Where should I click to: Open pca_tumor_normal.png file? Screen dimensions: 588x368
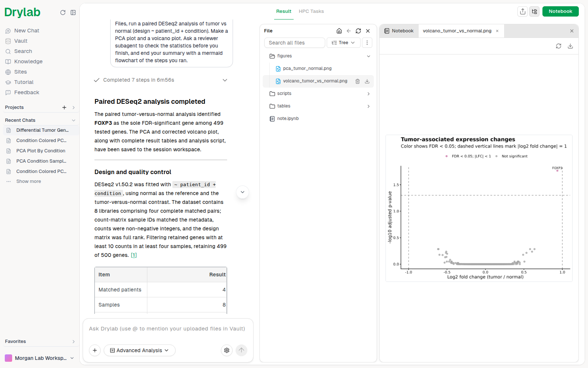307,68
